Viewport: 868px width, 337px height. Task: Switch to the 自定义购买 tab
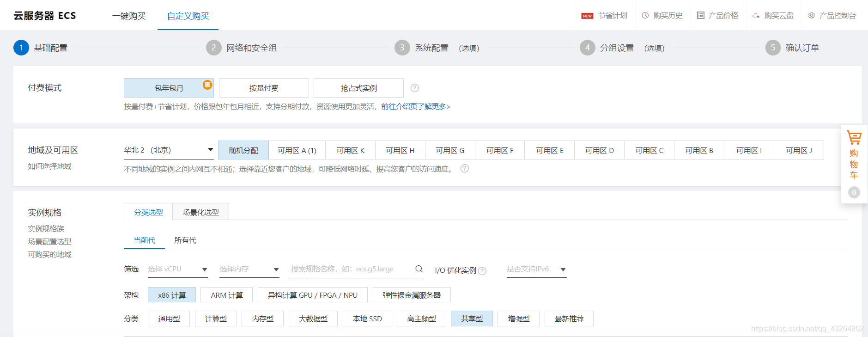(x=188, y=16)
